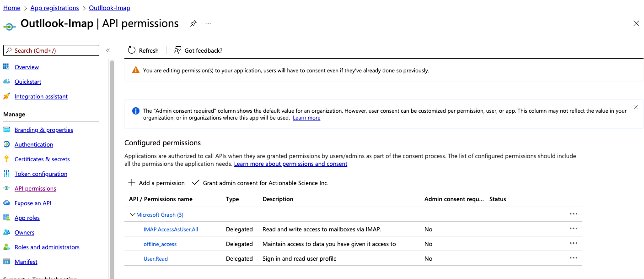The image size is (644, 279).
Task: Click the Roles and administrators icon
Action: (x=6, y=247)
